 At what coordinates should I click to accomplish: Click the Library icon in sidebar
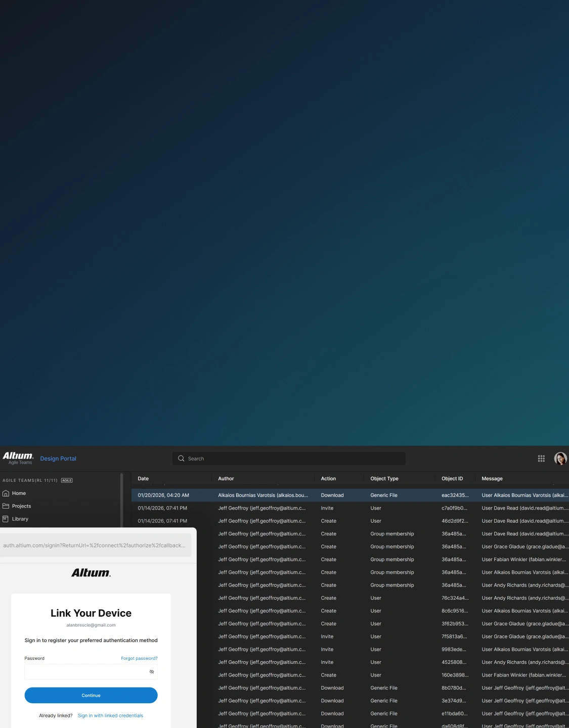coord(6,519)
